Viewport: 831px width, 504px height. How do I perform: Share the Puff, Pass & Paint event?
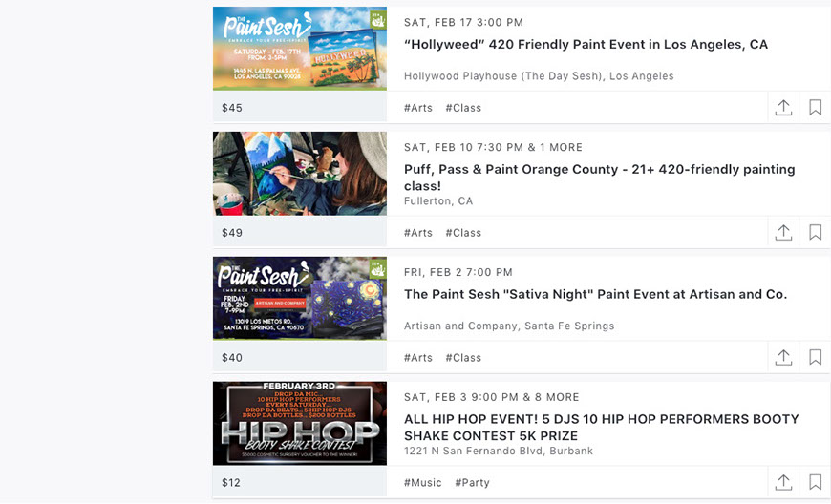(x=783, y=233)
